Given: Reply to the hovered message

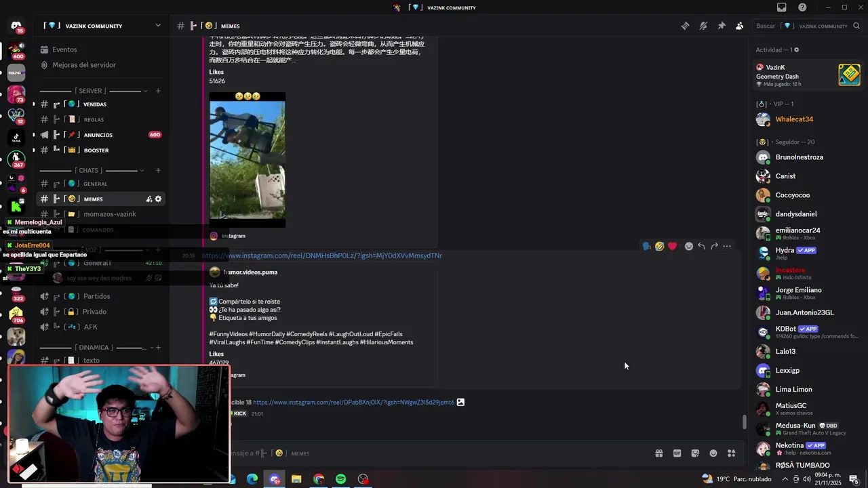Looking at the screenshot, I should click(x=701, y=247).
